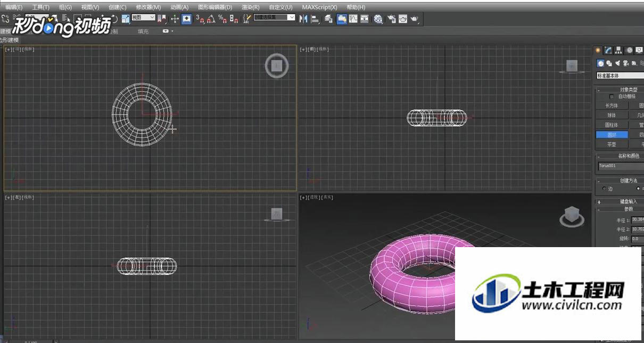Viewport: 644px width, 343px height.
Task: Switch to the 填充 ribbon tab
Action: click(143, 31)
